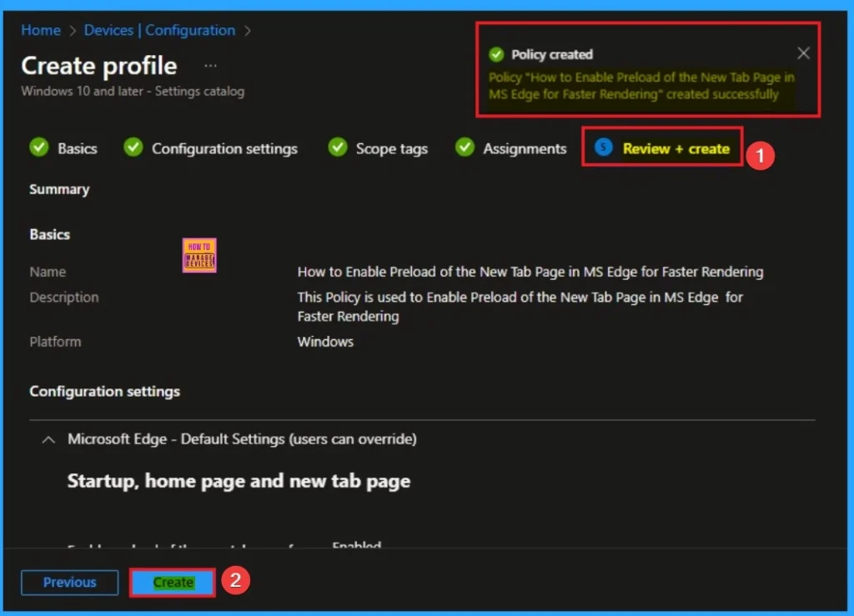Open the Home breadcrumb link
The width and height of the screenshot is (854, 616).
[x=41, y=30]
